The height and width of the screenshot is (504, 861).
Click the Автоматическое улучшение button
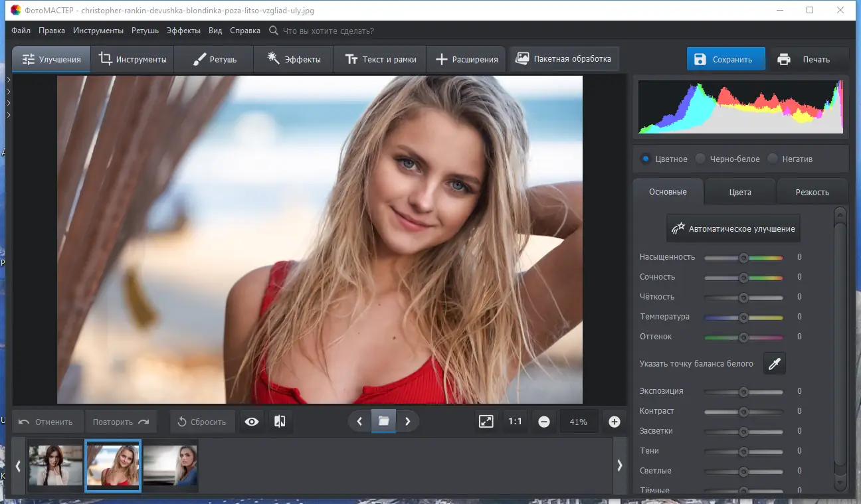point(733,228)
